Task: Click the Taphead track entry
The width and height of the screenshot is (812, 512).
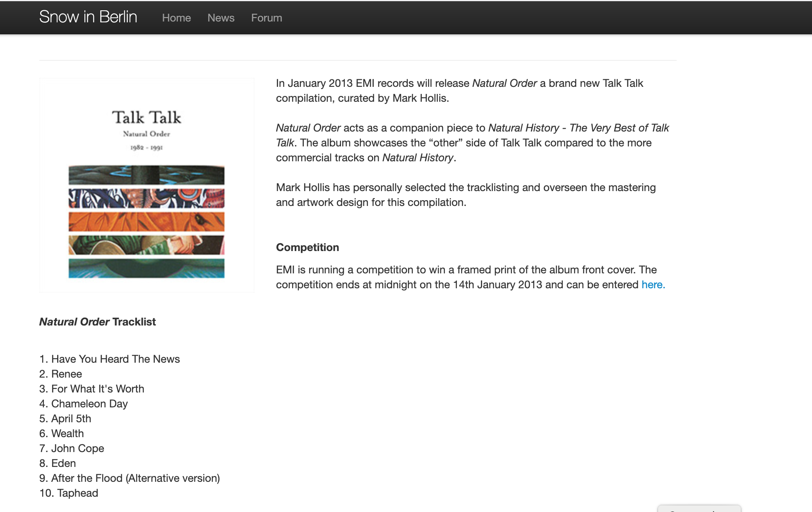Action: pos(77,493)
